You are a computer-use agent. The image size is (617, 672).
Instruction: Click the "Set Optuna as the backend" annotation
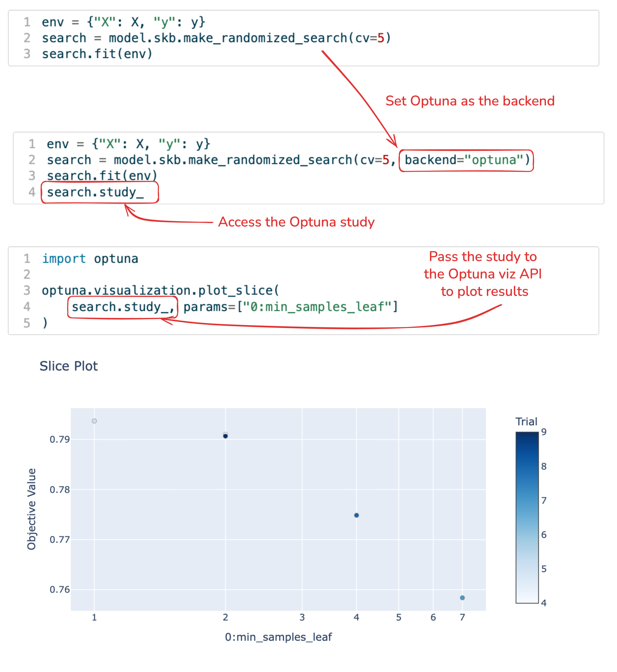470,101
